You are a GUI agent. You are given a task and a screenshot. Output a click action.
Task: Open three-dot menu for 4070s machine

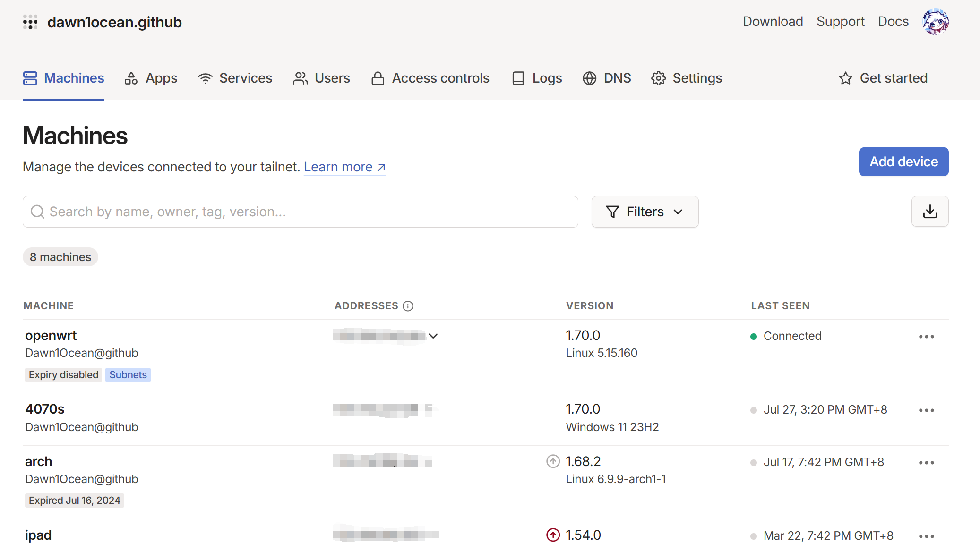926,410
